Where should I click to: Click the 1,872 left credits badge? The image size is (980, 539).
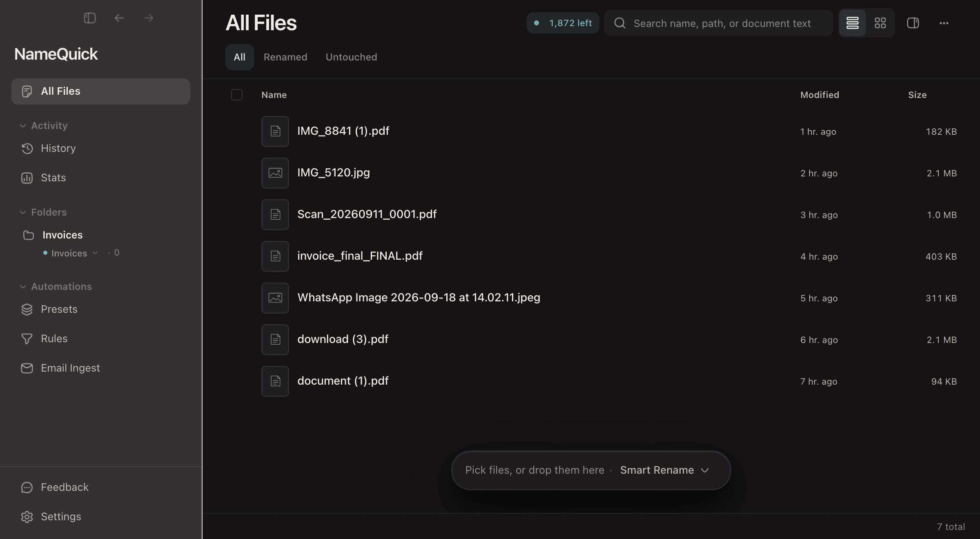[x=563, y=23]
